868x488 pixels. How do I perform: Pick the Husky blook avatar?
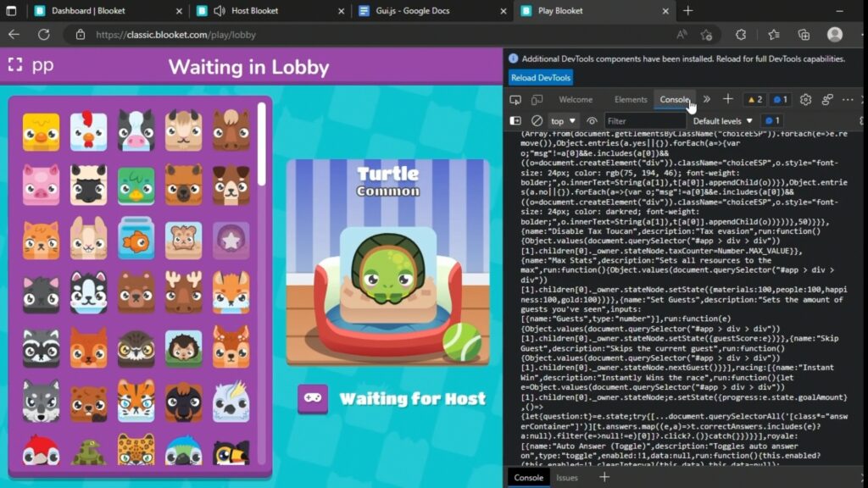[x=88, y=292]
